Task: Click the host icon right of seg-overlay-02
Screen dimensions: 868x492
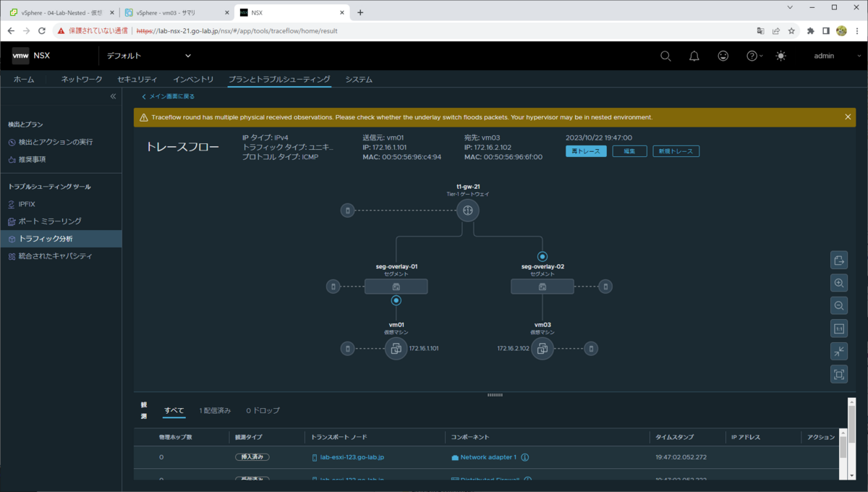Action: pyautogui.click(x=605, y=287)
